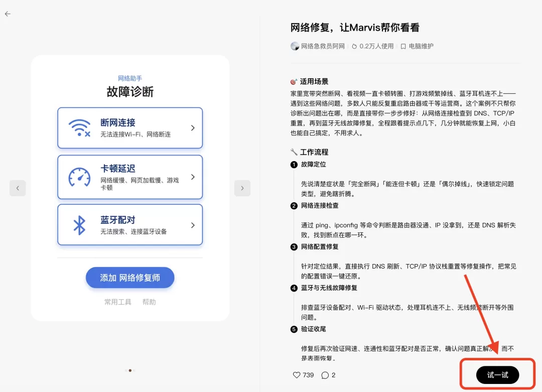The width and height of the screenshot is (542, 392).
Task: Click the speedometer icon for 卡顿延迟
Action: (79, 177)
